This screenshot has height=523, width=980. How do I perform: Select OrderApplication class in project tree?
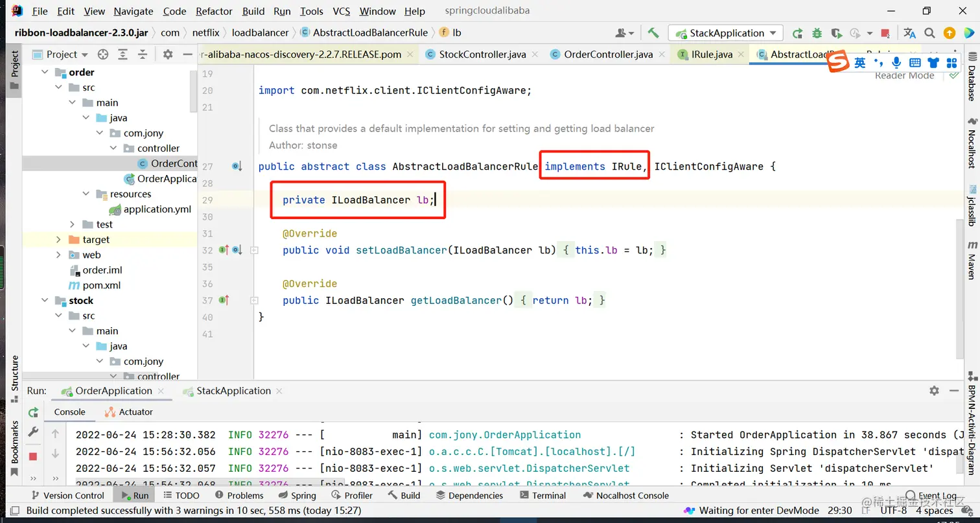[x=160, y=179]
